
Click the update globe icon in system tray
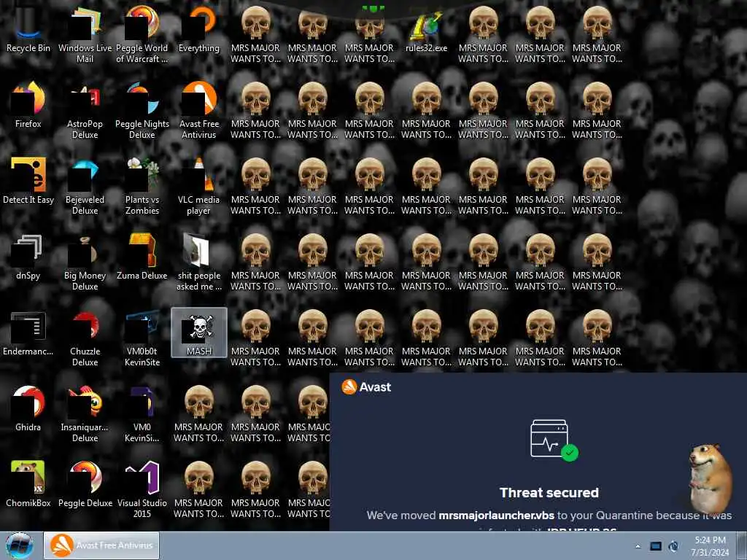tap(673, 546)
